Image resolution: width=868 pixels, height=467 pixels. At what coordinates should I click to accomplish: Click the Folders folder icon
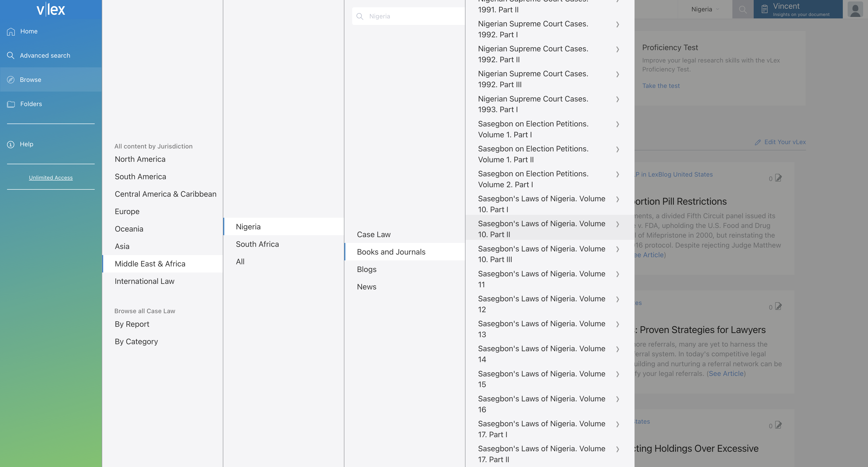coord(11,104)
